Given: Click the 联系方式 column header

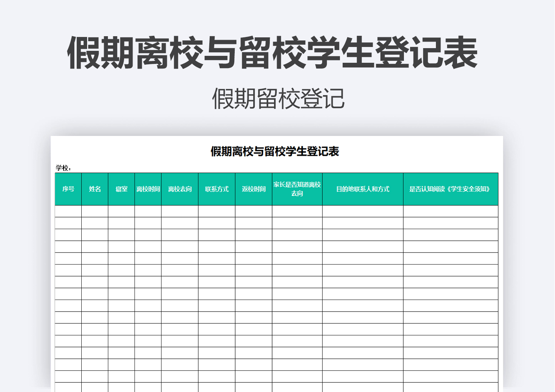Looking at the screenshot, I should pyautogui.click(x=217, y=189).
